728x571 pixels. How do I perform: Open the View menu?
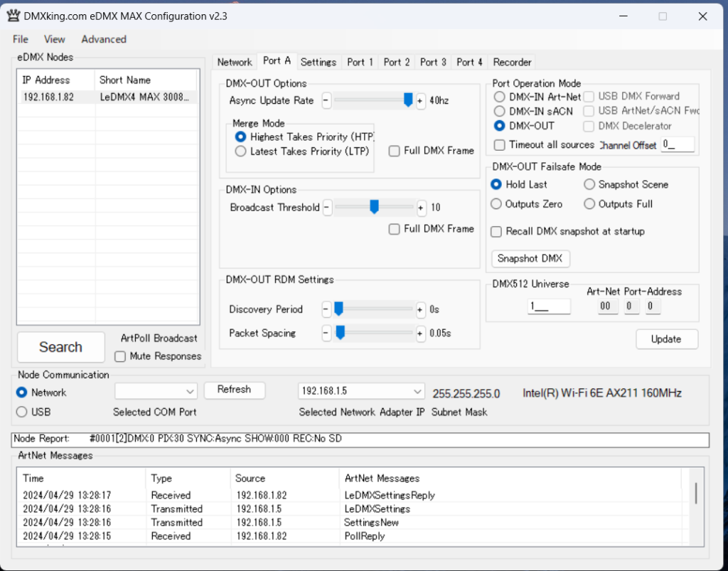54,39
